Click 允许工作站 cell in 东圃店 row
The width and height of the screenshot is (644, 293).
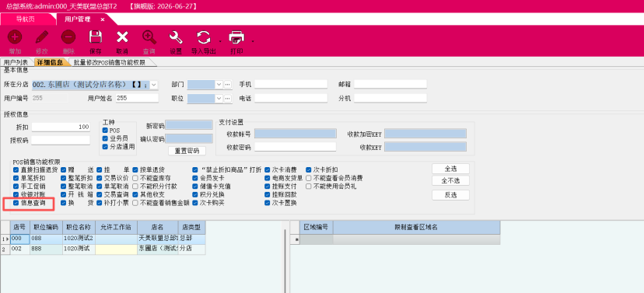click(x=116, y=249)
